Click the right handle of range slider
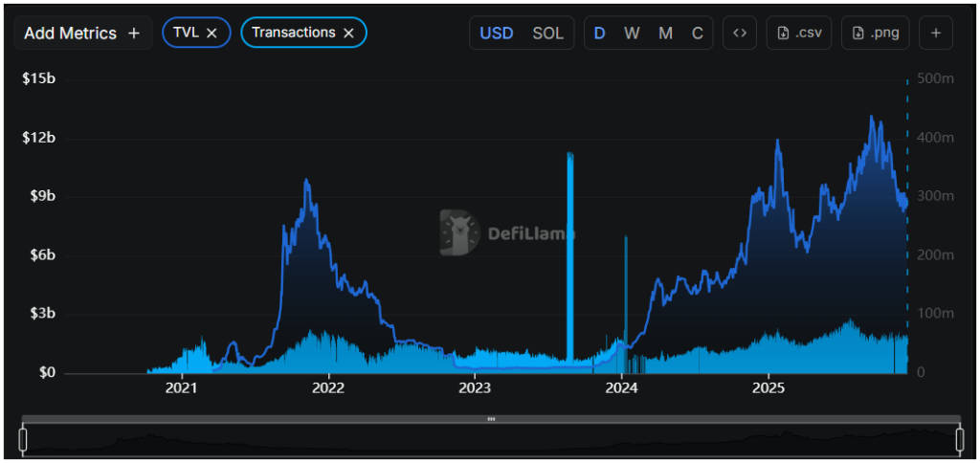This screenshot has height=463, width=980. pyautogui.click(x=959, y=439)
